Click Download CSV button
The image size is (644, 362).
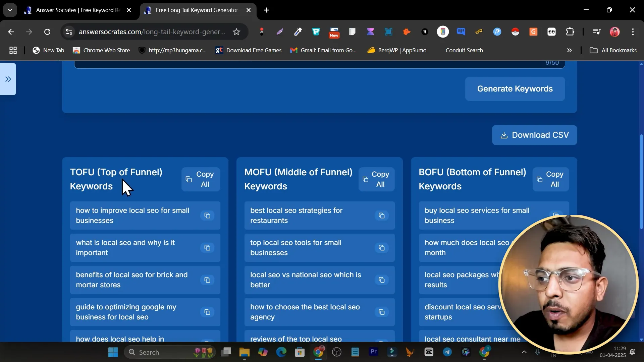(x=534, y=135)
